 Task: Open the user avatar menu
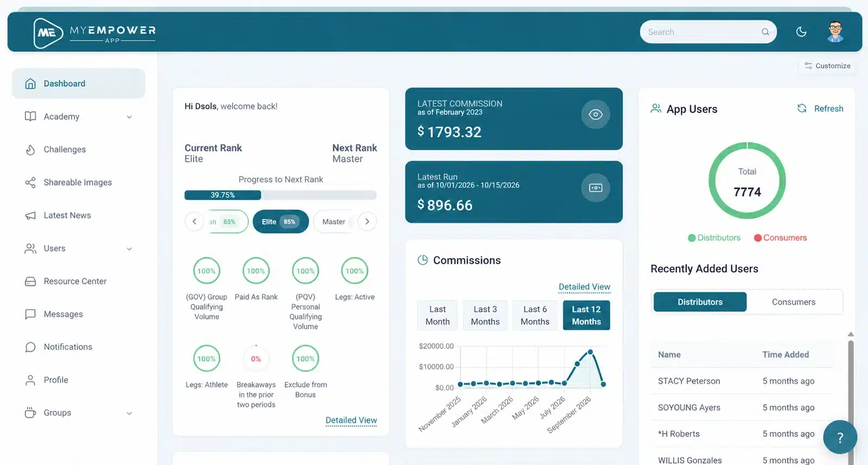pyautogui.click(x=835, y=31)
